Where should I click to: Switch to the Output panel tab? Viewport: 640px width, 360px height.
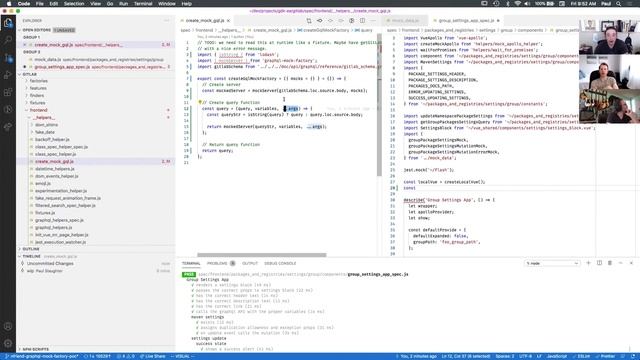coord(250,263)
